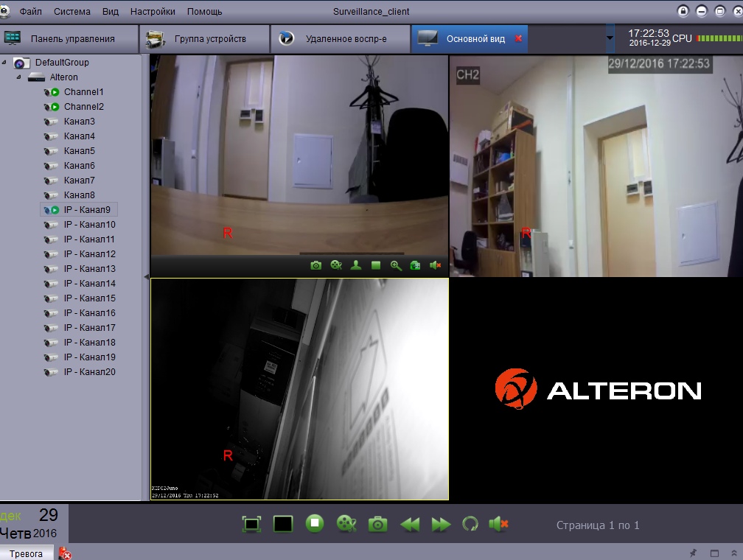The width and height of the screenshot is (743, 560).
Task: Select IP - Канал16 in device tree
Action: click(x=90, y=312)
